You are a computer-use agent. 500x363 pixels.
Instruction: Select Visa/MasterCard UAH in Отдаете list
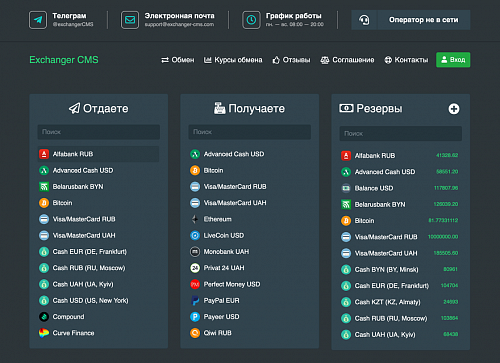(x=98, y=236)
